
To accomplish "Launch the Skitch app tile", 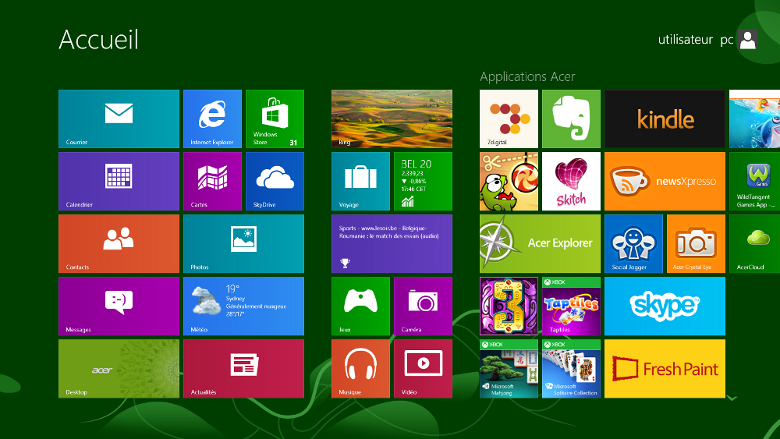I will point(571,181).
